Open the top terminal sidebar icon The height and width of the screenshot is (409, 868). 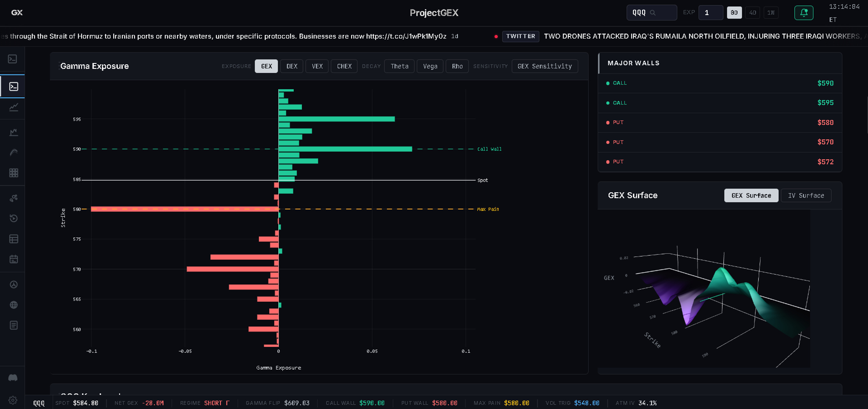[x=13, y=59]
